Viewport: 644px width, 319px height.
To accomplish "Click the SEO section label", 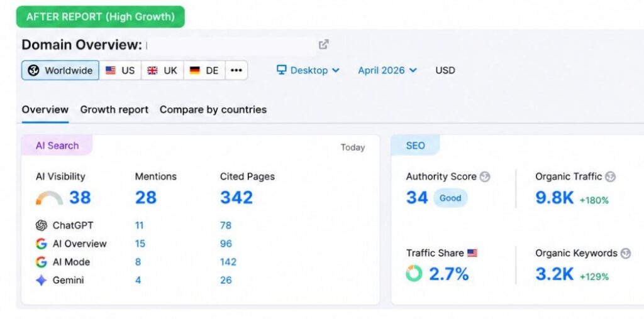I will (415, 146).
